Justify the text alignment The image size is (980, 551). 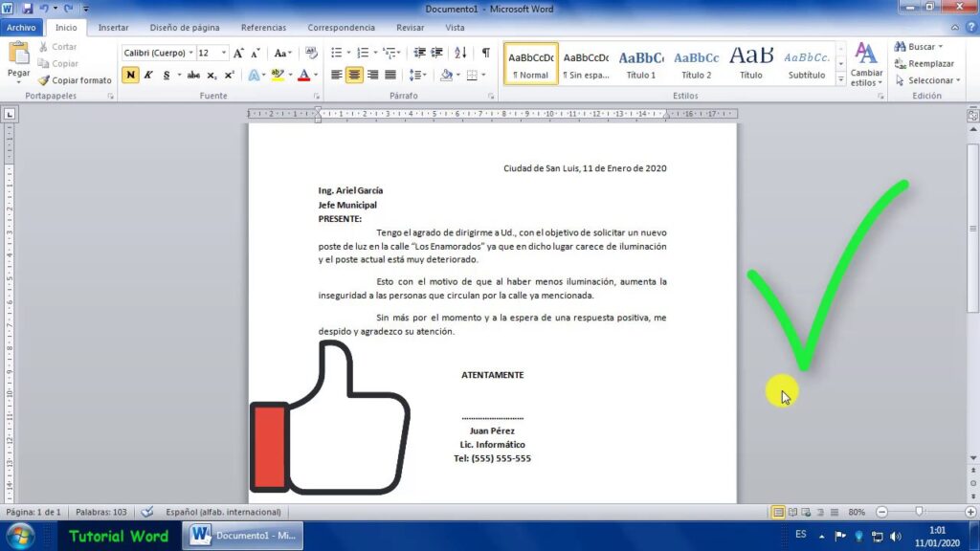[390, 75]
